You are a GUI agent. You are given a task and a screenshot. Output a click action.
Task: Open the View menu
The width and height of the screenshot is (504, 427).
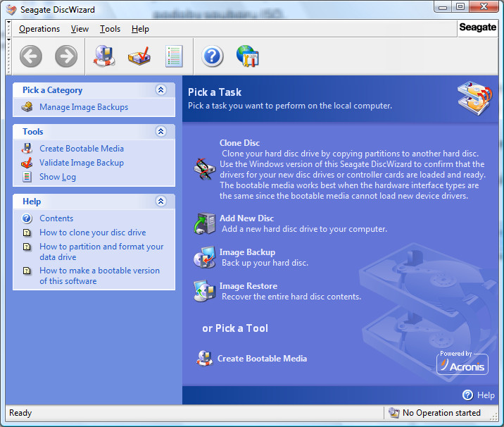tap(80, 29)
